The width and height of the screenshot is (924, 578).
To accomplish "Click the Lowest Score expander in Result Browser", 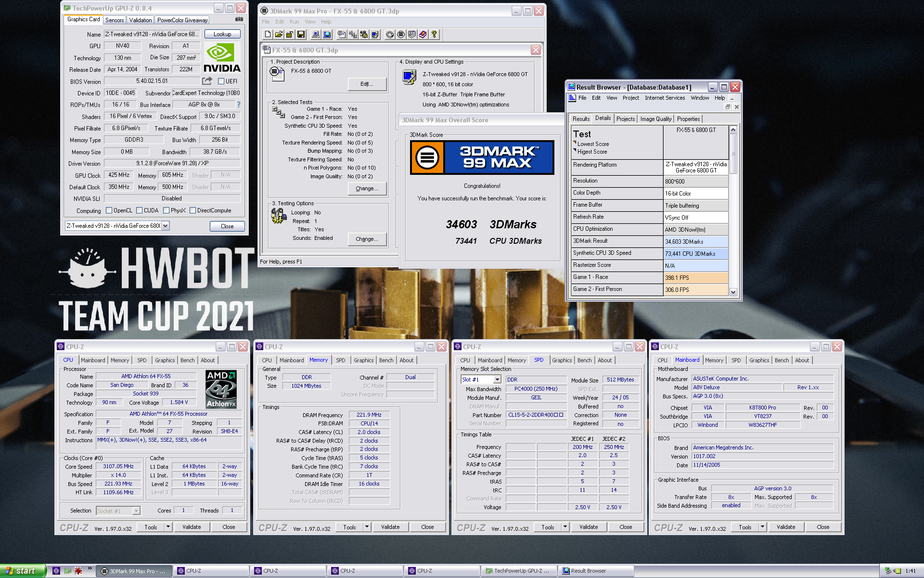I will [575, 143].
